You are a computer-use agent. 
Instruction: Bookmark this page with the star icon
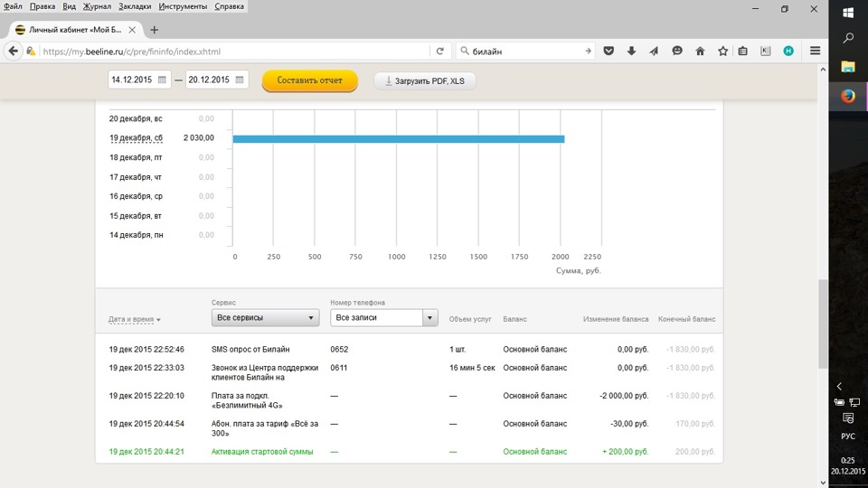coord(722,51)
